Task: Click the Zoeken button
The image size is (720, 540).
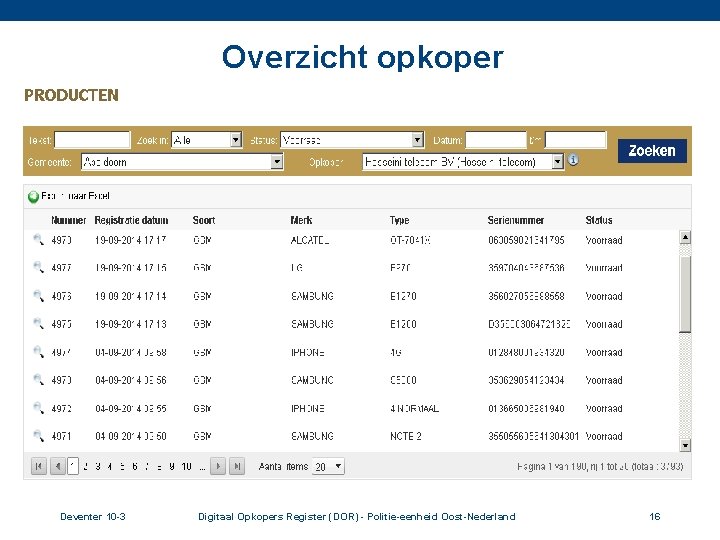Action: pos(652,151)
